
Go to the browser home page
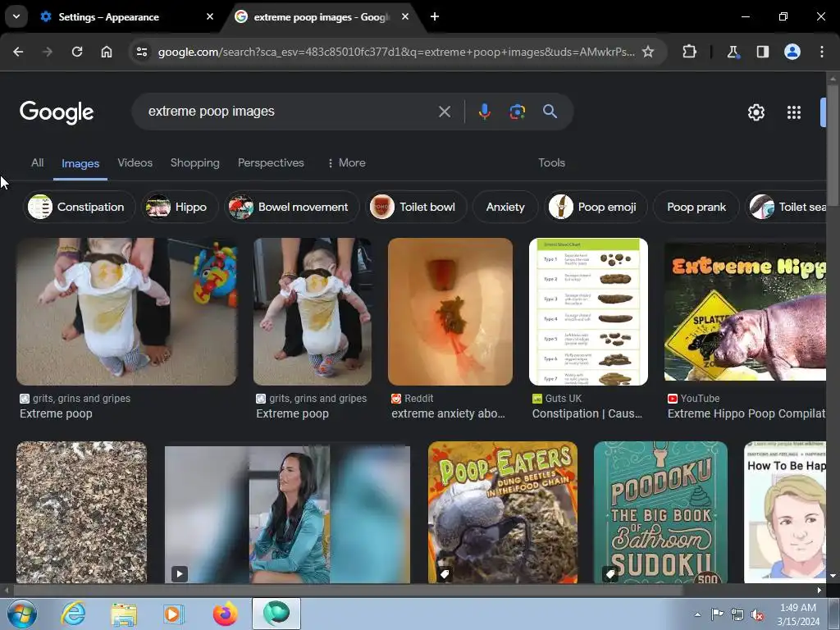pyautogui.click(x=107, y=52)
